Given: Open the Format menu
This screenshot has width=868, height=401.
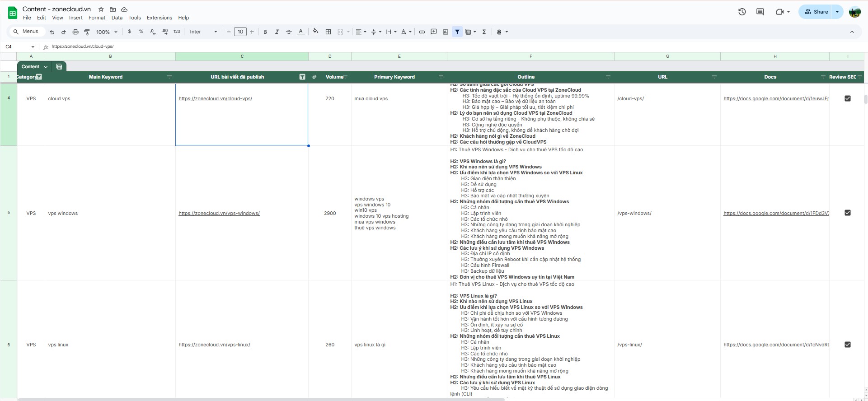Looking at the screenshot, I should tap(97, 18).
